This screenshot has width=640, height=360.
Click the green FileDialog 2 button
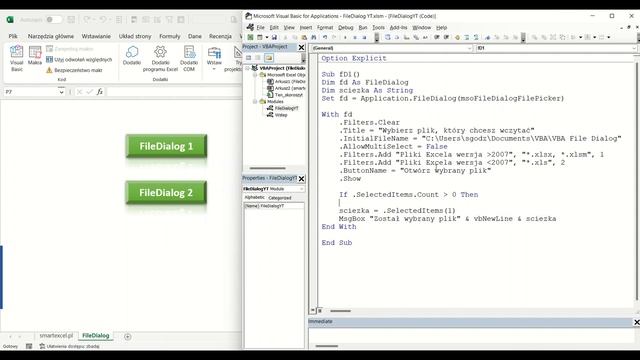point(166,193)
